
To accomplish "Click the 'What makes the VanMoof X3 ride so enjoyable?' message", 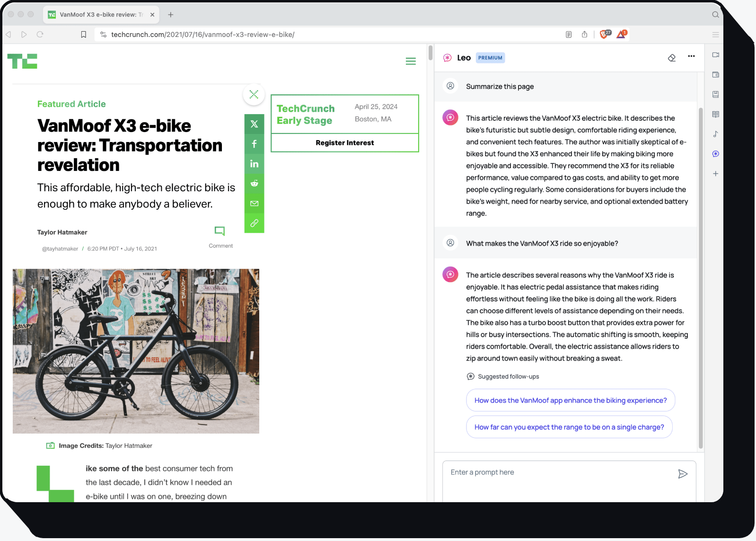I will (x=542, y=243).
